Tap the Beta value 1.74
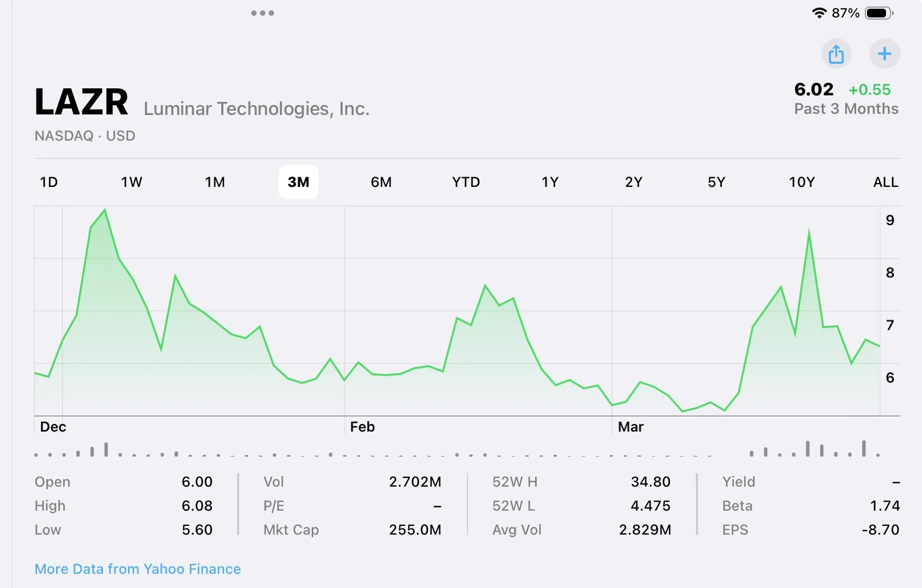922x588 pixels. point(885,506)
